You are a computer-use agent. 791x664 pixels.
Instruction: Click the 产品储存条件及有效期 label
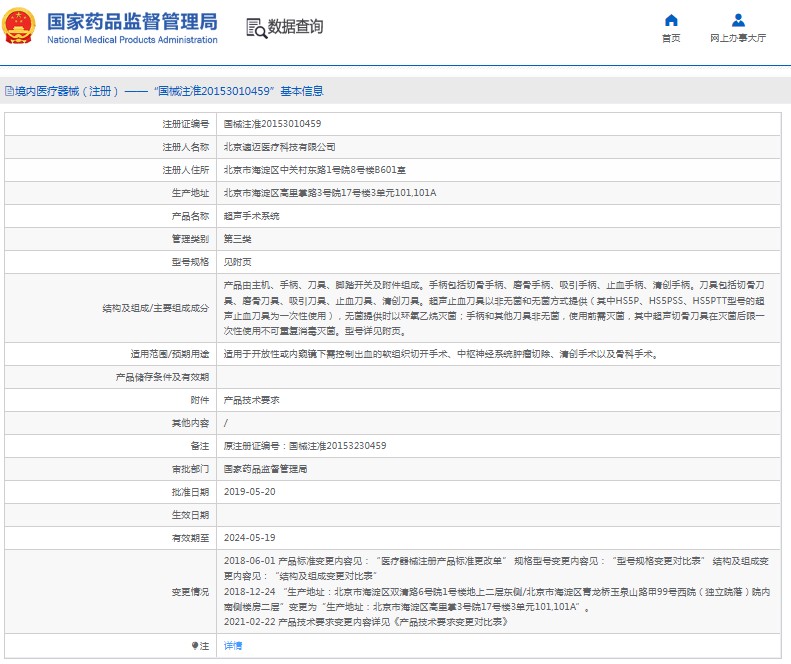(x=162, y=377)
